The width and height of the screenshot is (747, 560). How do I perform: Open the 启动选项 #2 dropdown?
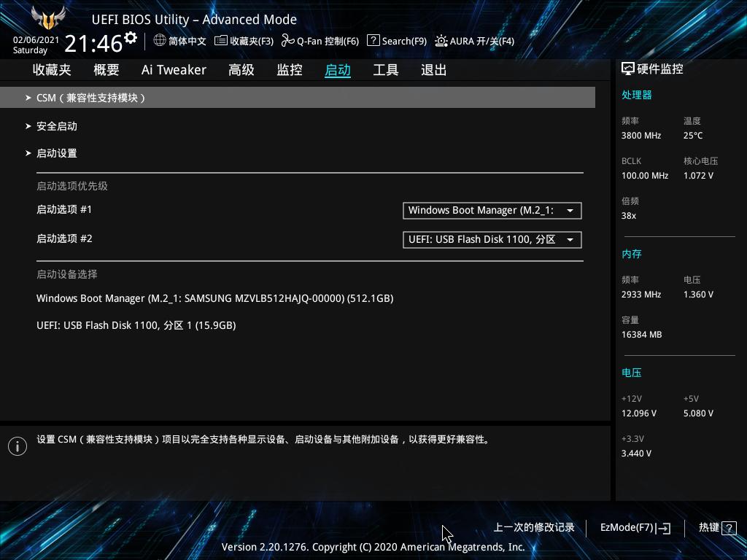click(x=492, y=239)
